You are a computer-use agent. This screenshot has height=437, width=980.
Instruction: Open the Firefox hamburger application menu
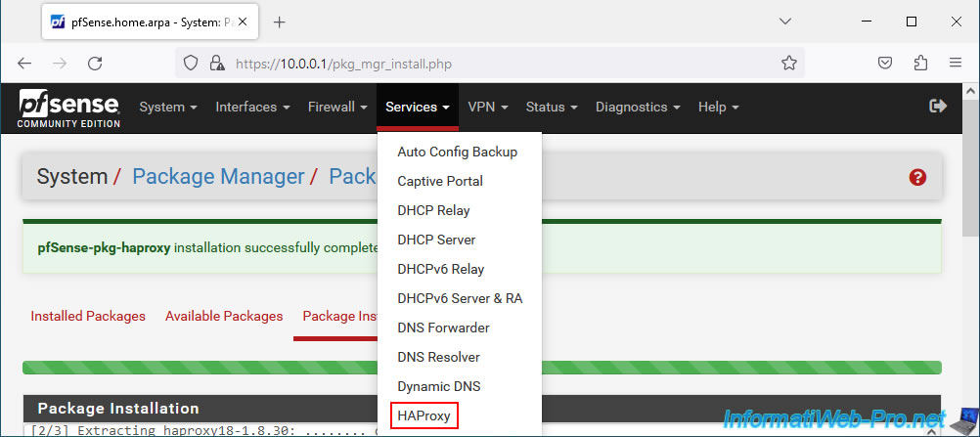click(x=955, y=64)
